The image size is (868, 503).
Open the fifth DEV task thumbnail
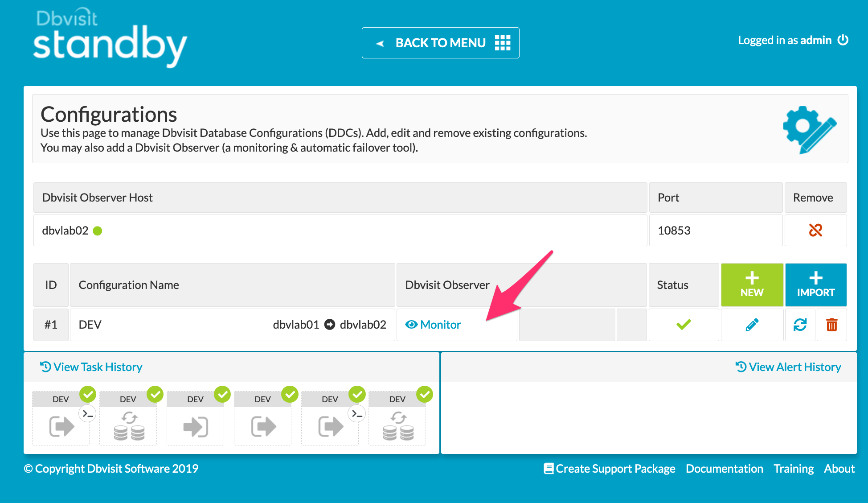[x=330, y=419]
